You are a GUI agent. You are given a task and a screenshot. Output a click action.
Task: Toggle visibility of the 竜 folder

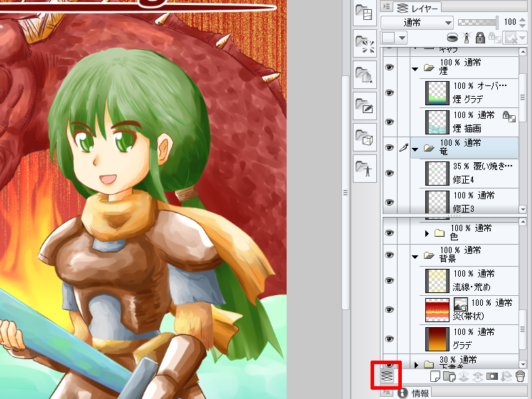[390, 148]
